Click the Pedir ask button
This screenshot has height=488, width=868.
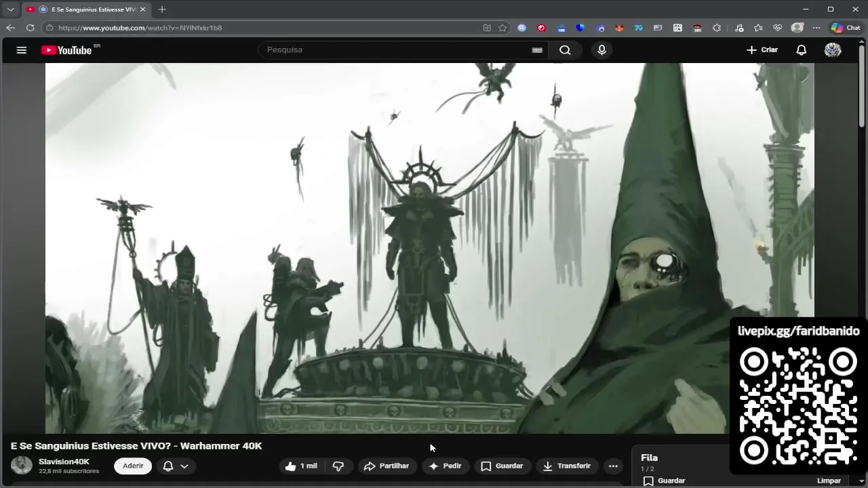[445, 466]
